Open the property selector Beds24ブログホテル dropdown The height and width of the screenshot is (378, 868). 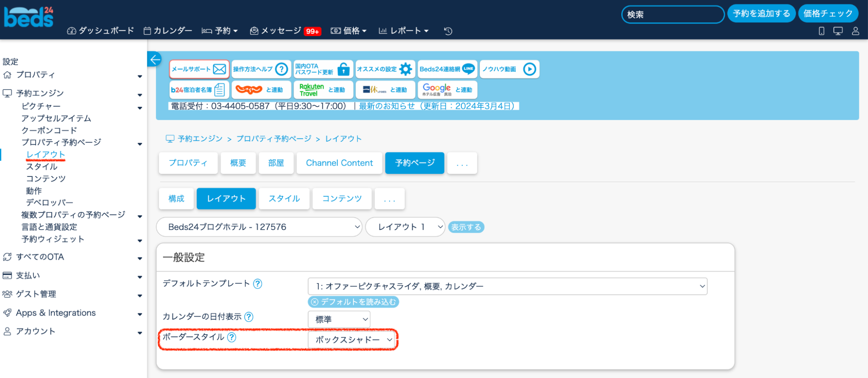point(259,227)
